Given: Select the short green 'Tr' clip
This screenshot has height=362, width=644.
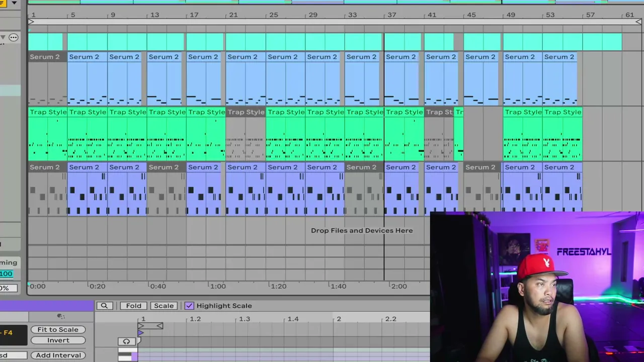Looking at the screenshot, I should [458, 134].
